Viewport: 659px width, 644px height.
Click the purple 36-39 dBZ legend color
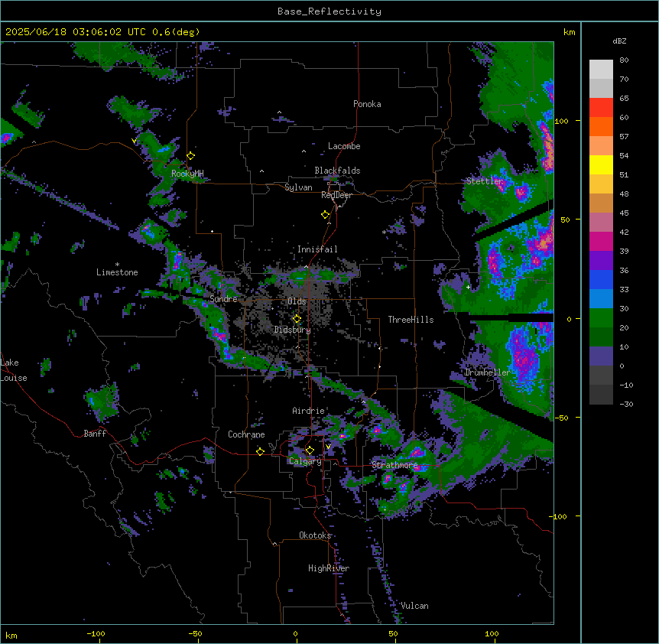coord(601,261)
